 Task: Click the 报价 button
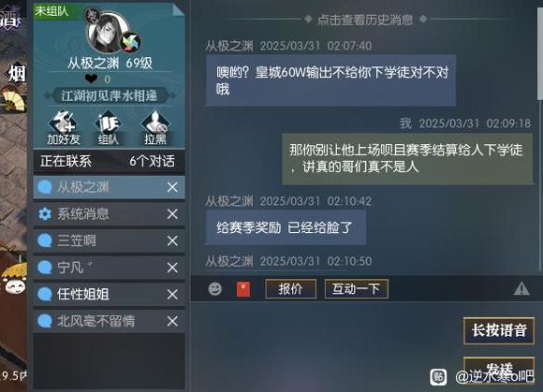pyautogui.click(x=290, y=288)
